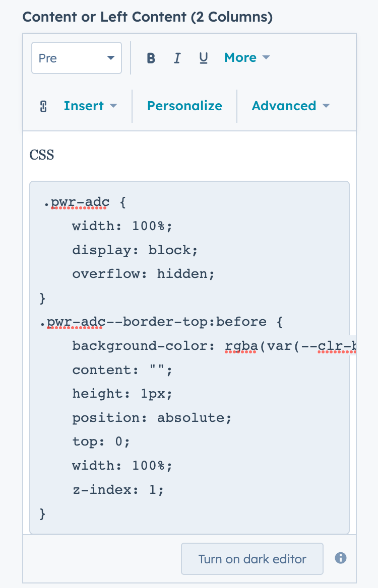Toggle underline formatting

coord(203,57)
